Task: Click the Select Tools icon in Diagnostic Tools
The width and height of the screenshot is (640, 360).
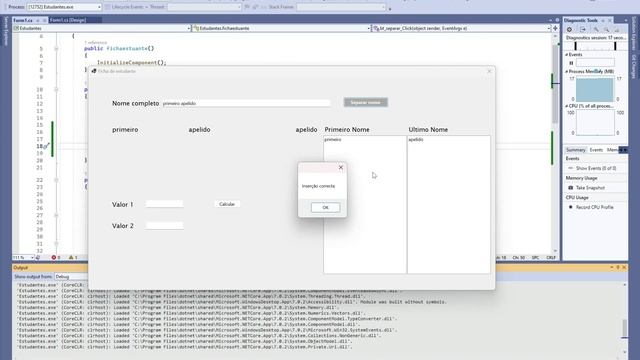Action: (x=583, y=29)
